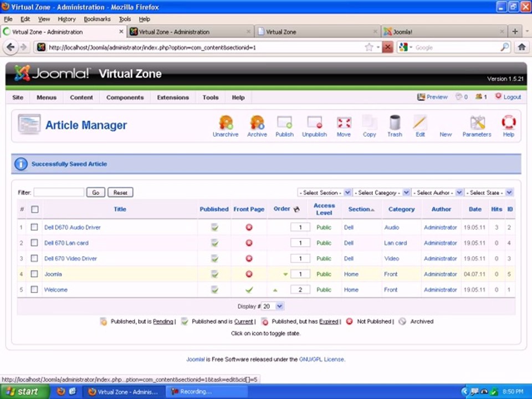Open the Dell D670 Audio Driver article
The width and height of the screenshot is (532, 399).
[x=72, y=227]
